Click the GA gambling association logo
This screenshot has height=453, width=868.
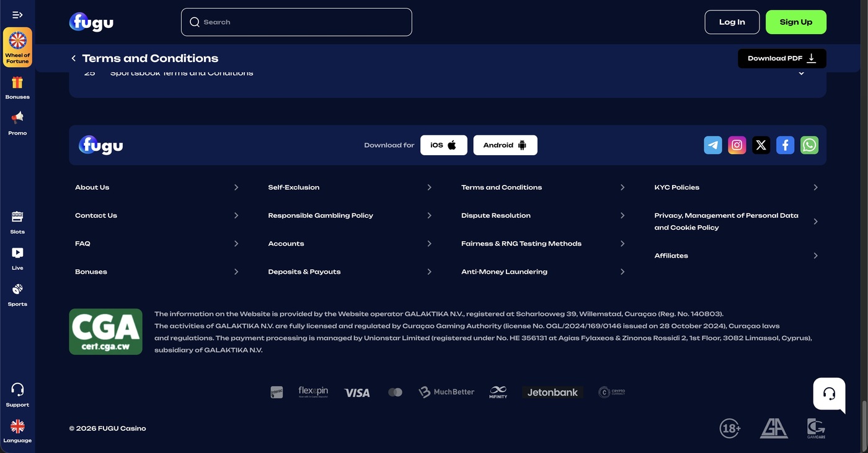pyautogui.click(x=774, y=428)
